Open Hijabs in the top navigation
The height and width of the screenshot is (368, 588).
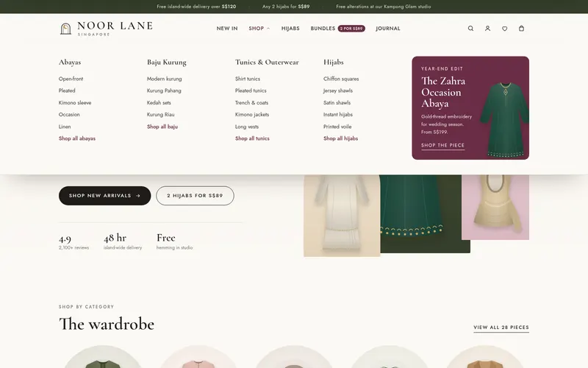tap(290, 29)
